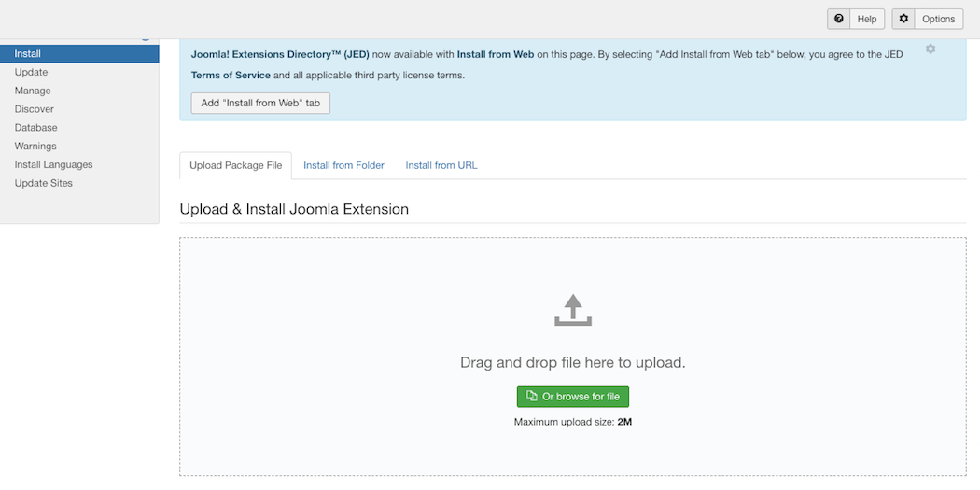Go to Update in the sidebar menu
The height and width of the screenshot is (490, 980).
click(31, 72)
